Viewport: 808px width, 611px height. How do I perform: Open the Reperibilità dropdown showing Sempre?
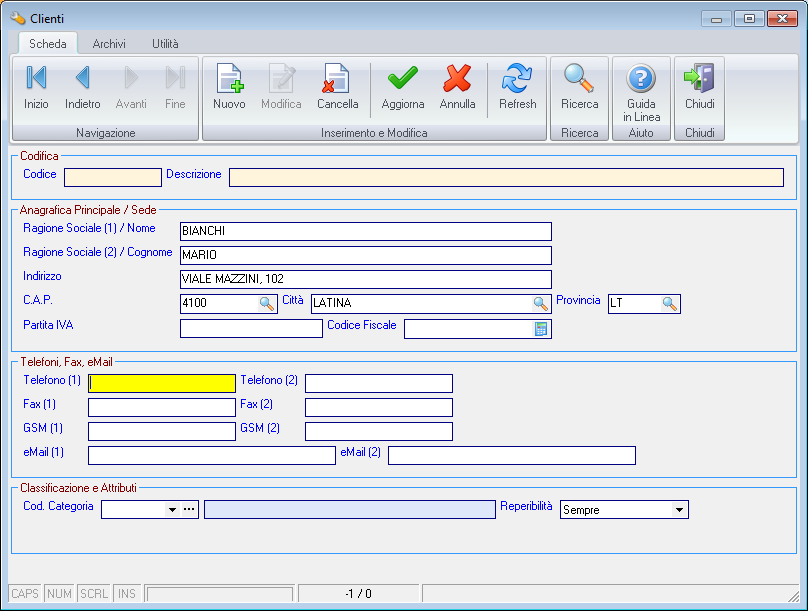[624, 510]
